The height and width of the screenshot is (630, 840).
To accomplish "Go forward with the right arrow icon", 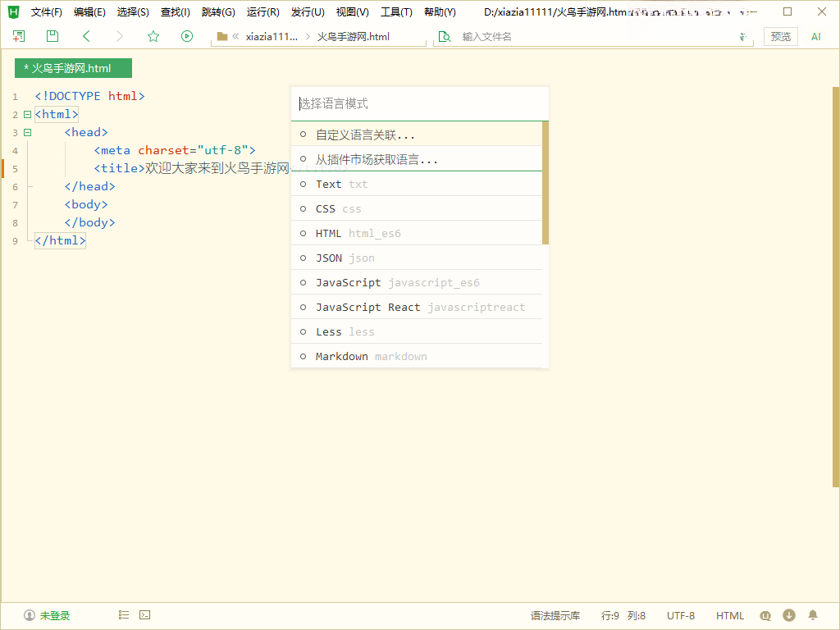I will pyautogui.click(x=120, y=36).
